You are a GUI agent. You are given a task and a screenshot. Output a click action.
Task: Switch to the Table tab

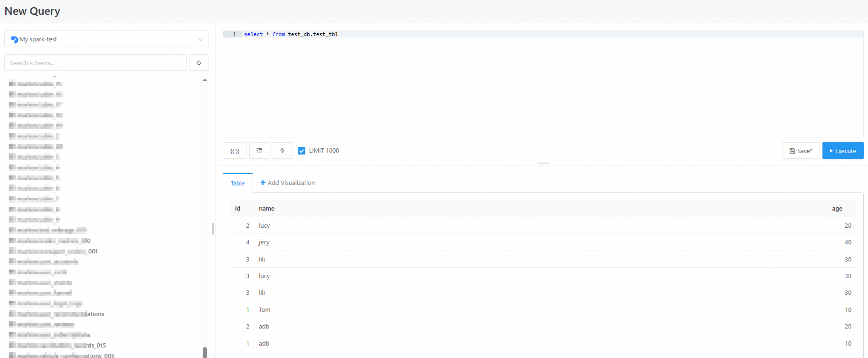tap(238, 183)
